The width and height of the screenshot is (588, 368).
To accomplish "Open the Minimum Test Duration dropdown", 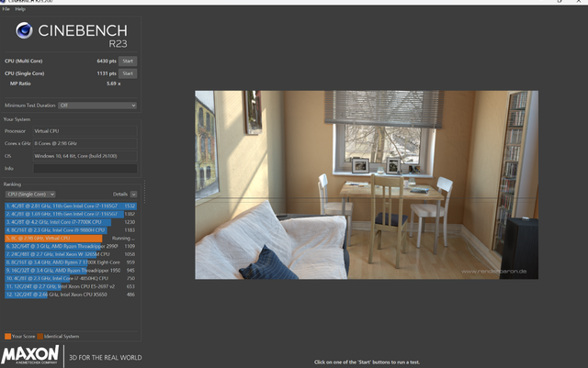I will 97,106.
